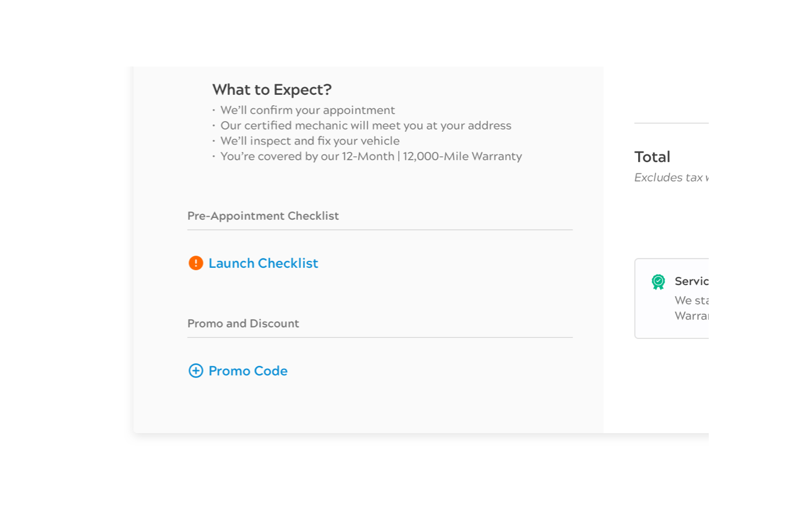Click the divider line under Pre-Appointment Checklist

click(x=380, y=230)
